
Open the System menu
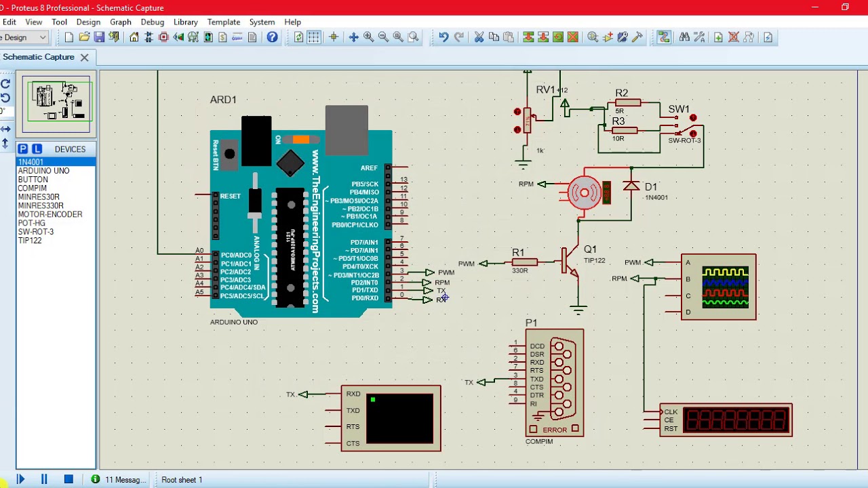[x=262, y=22]
